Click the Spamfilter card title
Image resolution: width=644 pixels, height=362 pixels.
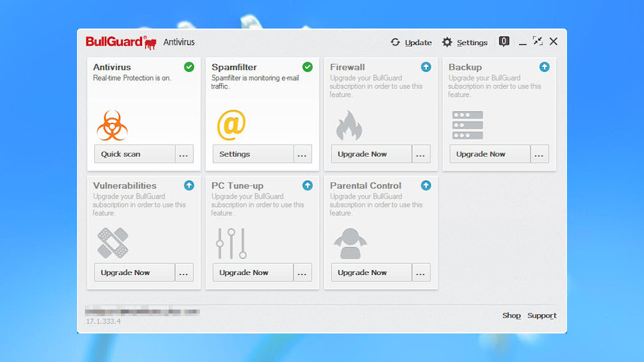pos(234,67)
